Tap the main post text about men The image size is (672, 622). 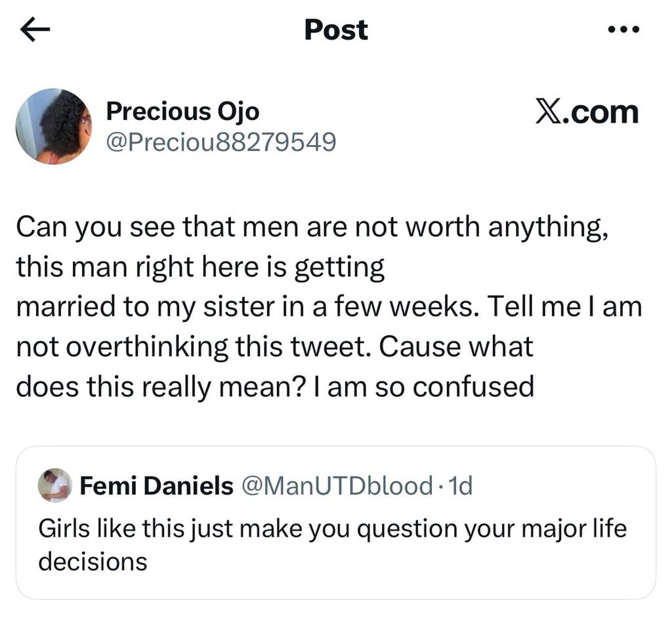(329, 306)
